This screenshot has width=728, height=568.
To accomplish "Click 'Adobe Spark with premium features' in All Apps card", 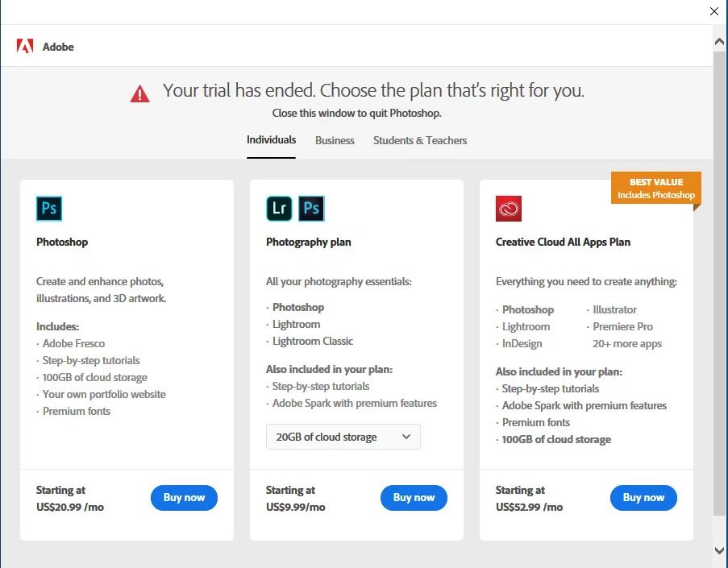I will click(x=584, y=405).
